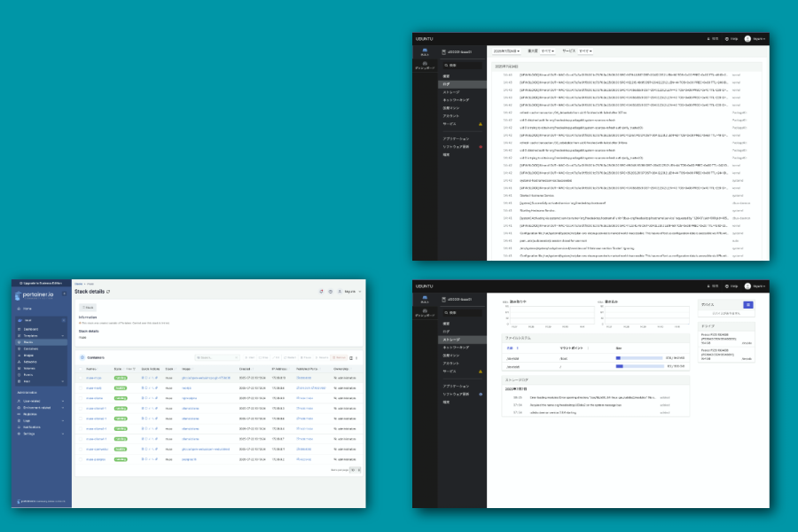
Task: Open Portainer user account dropdown
Action: tap(349, 292)
